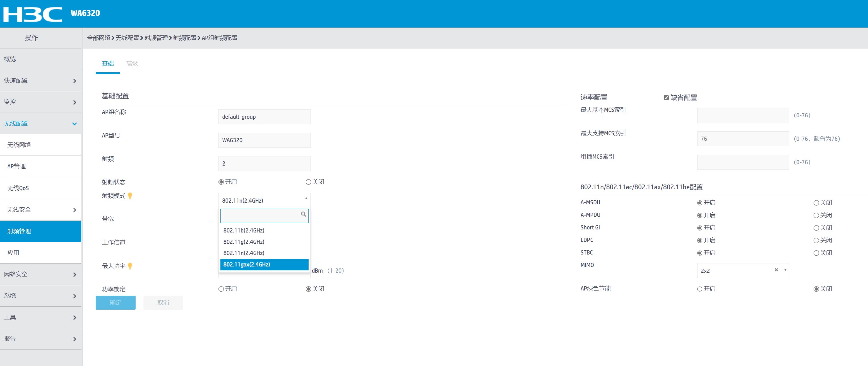Toggle the default configuration (缺省配置) checkbox
Screen dimensions: 868x366
666,98
